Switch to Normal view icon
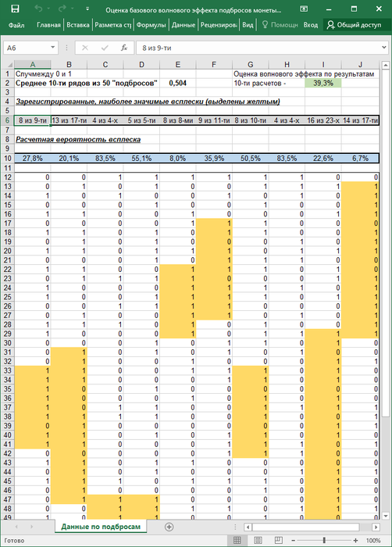 [237, 541]
